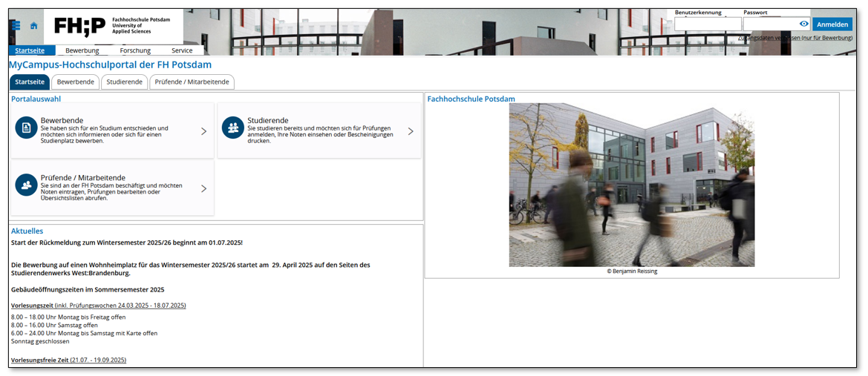Open the hamburger menu icon

pyautogui.click(x=16, y=25)
